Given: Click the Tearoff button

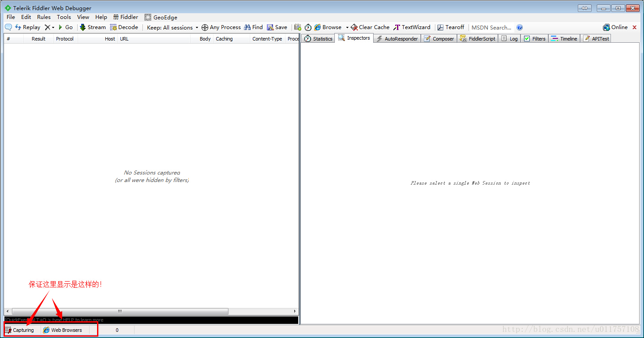Looking at the screenshot, I should (450, 27).
